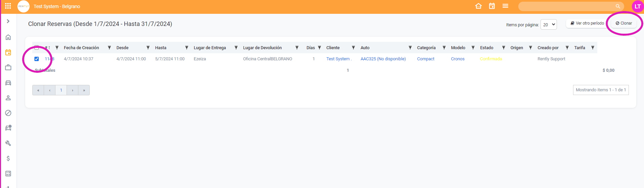This screenshot has height=188, width=644.
Task: Click the top search input field
Action: tap(568, 6)
